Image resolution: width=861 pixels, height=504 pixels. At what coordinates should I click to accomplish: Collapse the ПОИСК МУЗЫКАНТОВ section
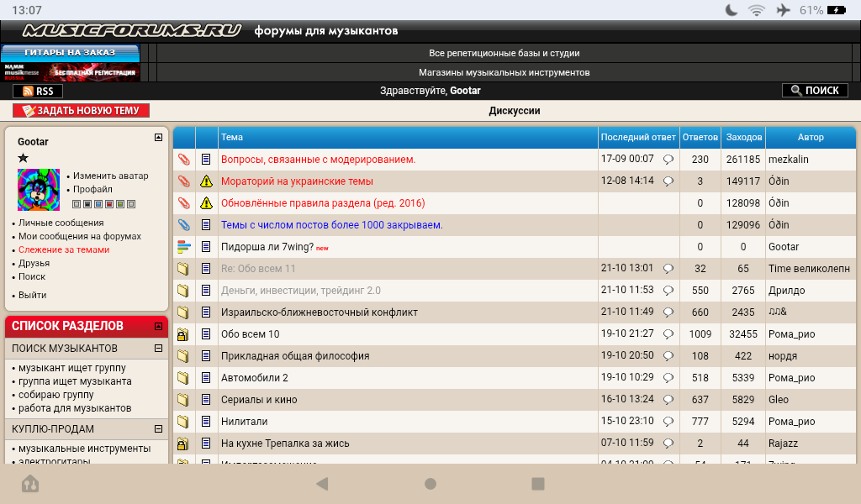tap(158, 349)
